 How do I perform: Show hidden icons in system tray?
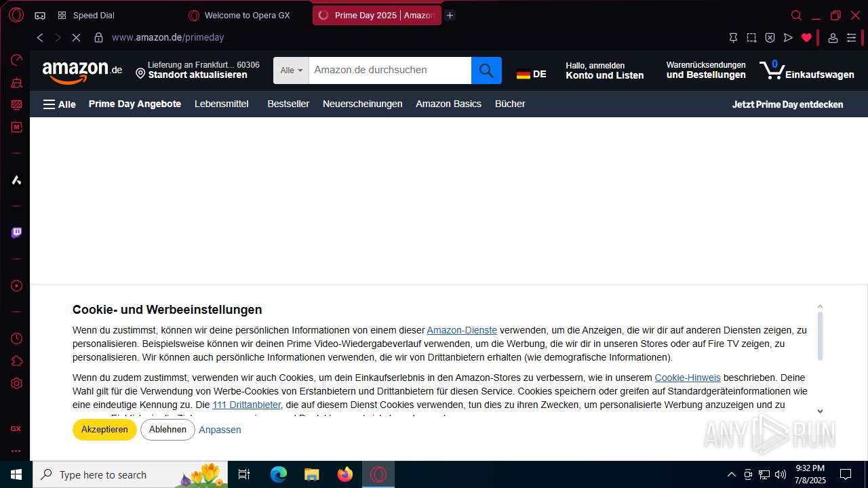click(x=731, y=474)
